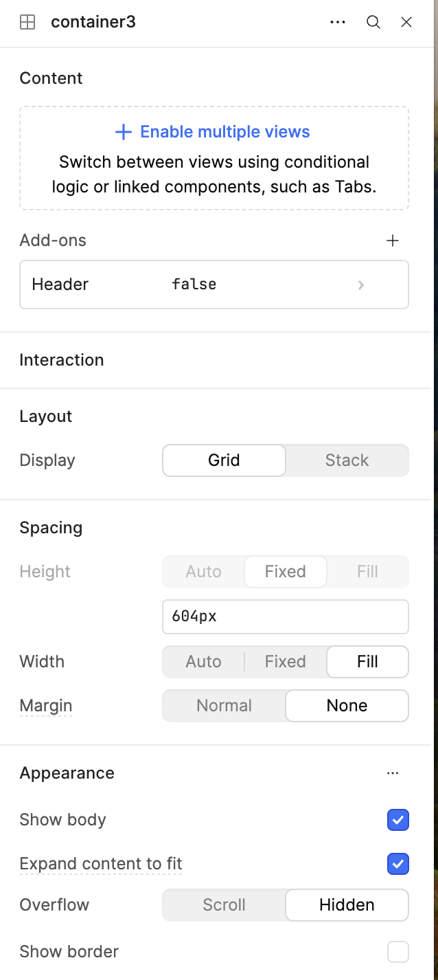This screenshot has height=980, width=438.
Task: Uncheck Expand content to fit
Action: pyautogui.click(x=398, y=864)
